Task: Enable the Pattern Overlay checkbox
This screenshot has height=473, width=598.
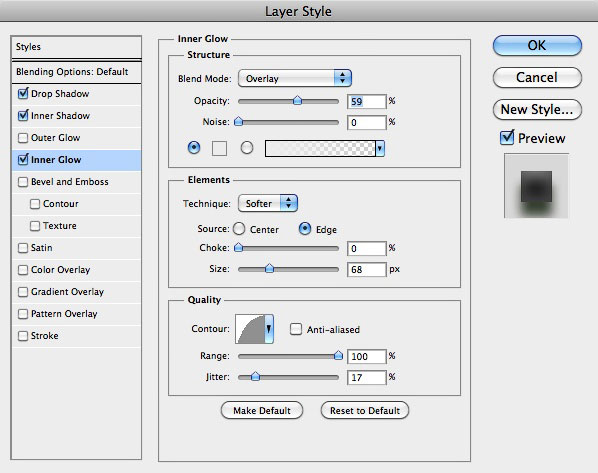Action: point(23,314)
